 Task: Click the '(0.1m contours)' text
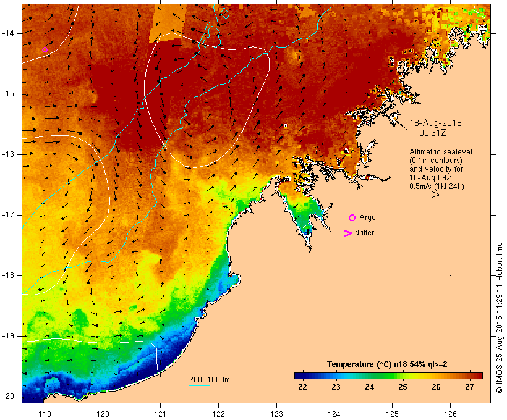(435, 161)
